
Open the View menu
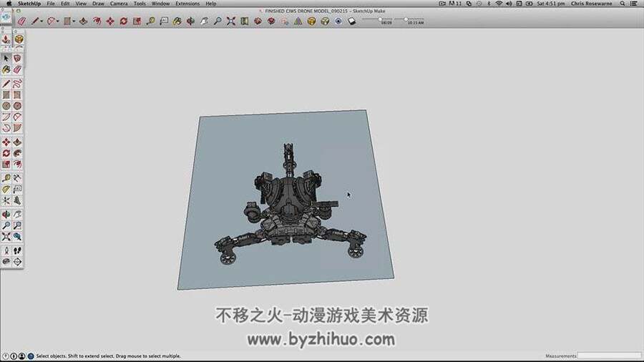click(x=81, y=4)
